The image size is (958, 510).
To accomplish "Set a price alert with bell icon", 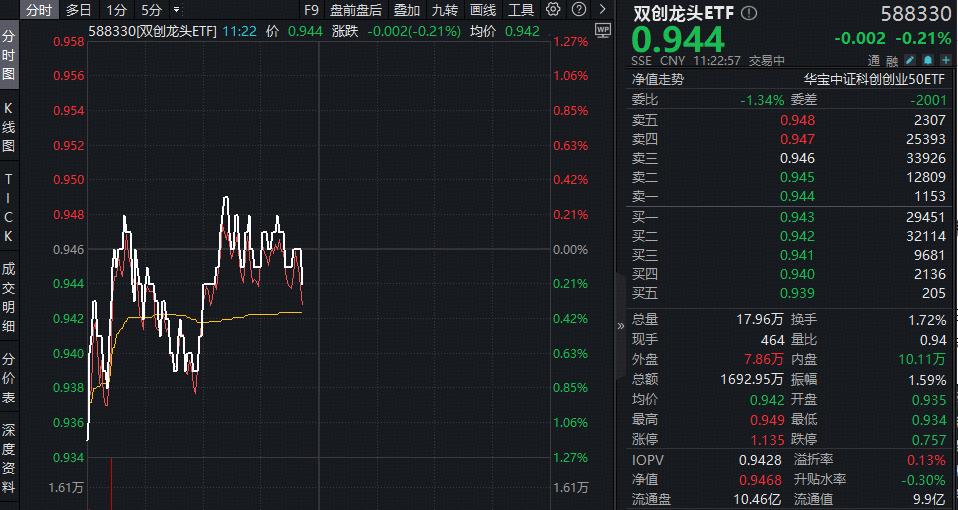I will click(927, 61).
